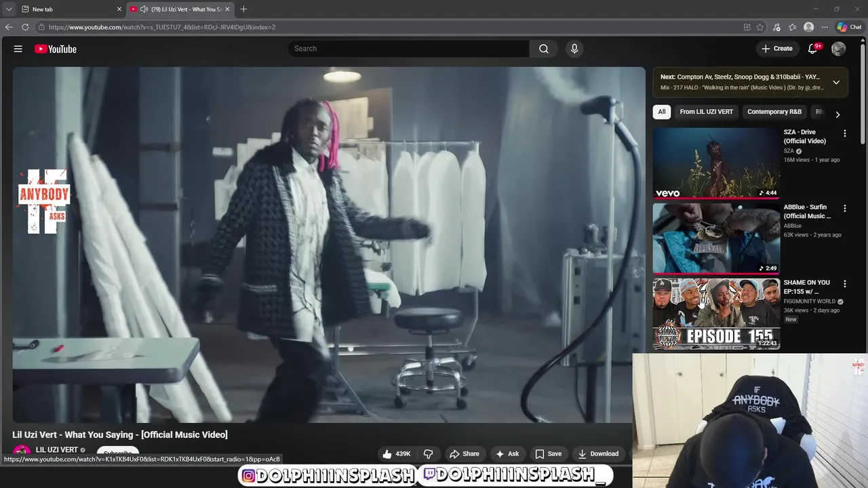Open the notifications bell
868x488 pixels.
click(812, 49)
